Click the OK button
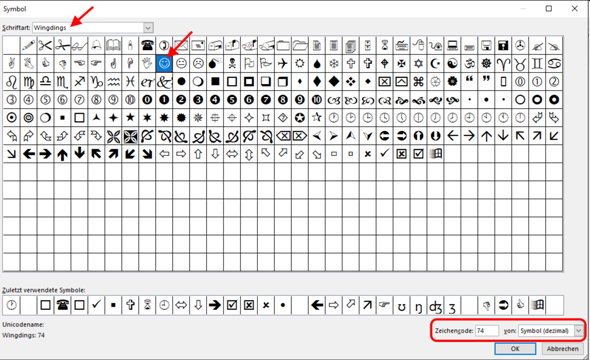The image size is (590, 360). coord(515,349)
